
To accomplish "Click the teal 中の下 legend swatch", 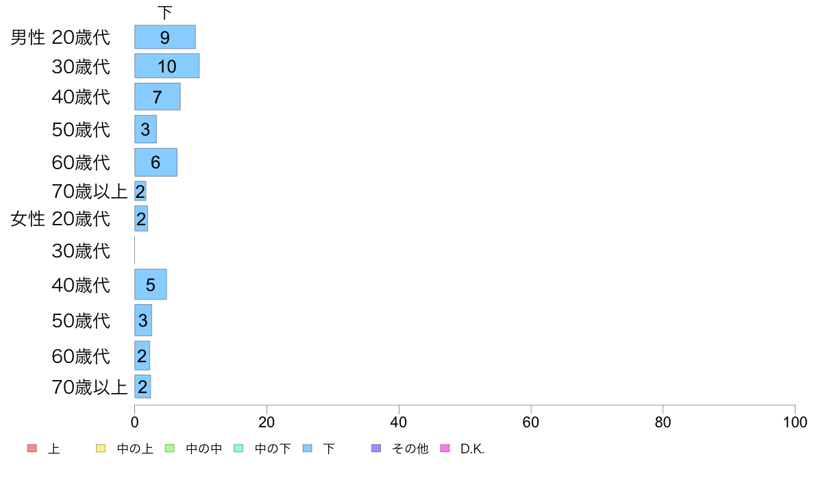I will tap(238, 448).
